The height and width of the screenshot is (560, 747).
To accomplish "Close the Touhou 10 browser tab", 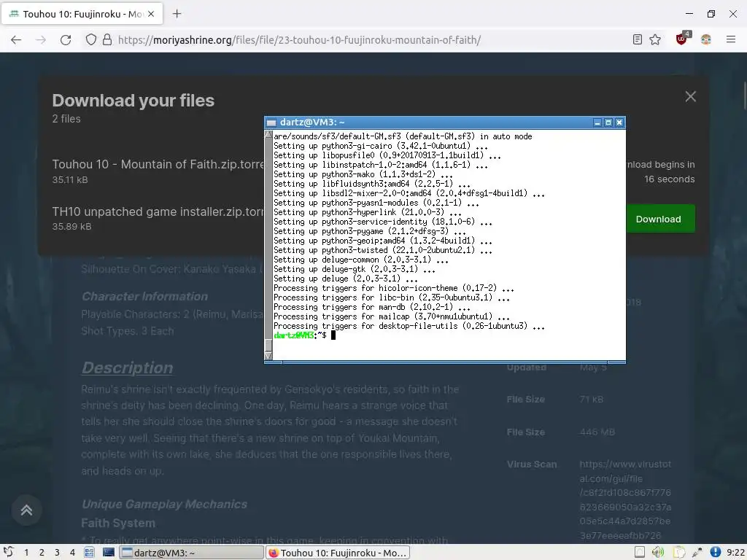I will point(151,14).
